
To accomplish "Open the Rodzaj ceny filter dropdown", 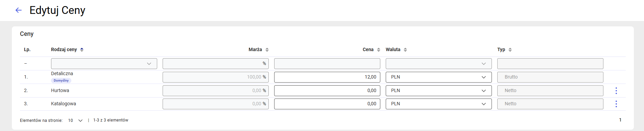I will [x=104, y=64].
